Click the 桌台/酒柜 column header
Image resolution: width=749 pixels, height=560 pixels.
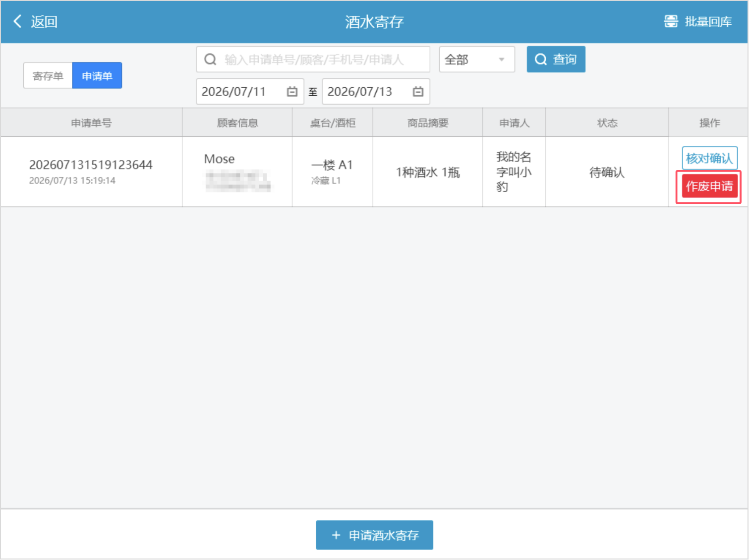(333, 123)
